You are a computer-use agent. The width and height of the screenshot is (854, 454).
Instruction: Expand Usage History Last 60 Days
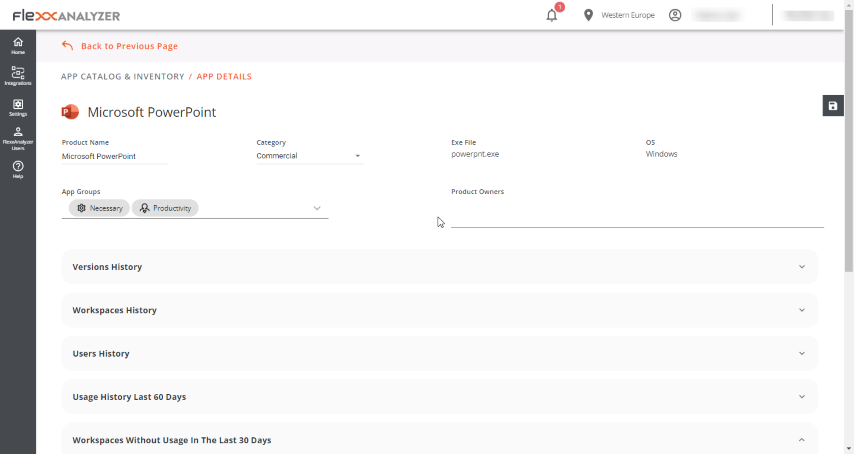point(440,397)
